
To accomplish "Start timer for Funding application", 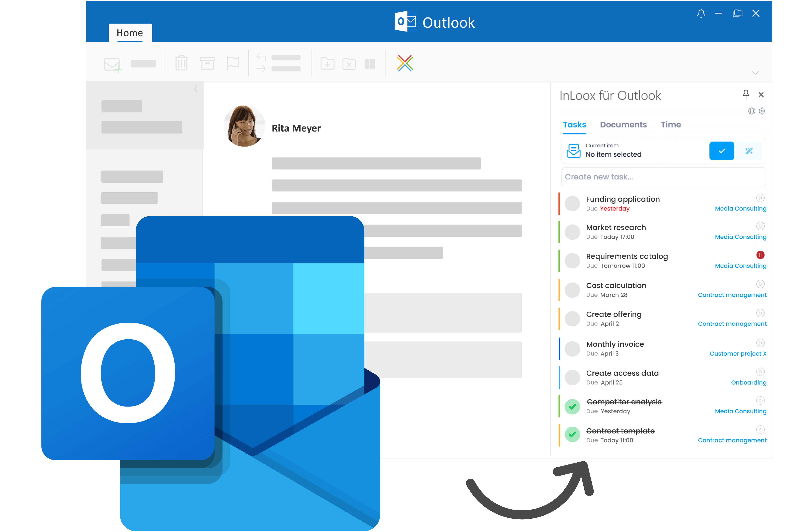I will point(760,198).
